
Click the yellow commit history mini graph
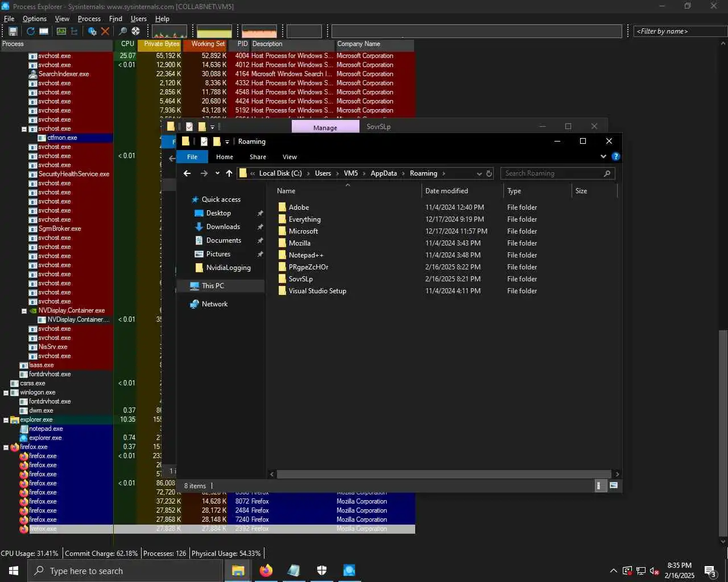point(214,31)
